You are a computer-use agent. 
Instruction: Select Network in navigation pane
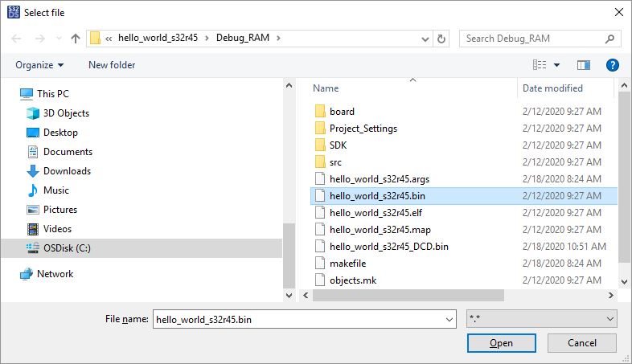pos(55,274)
